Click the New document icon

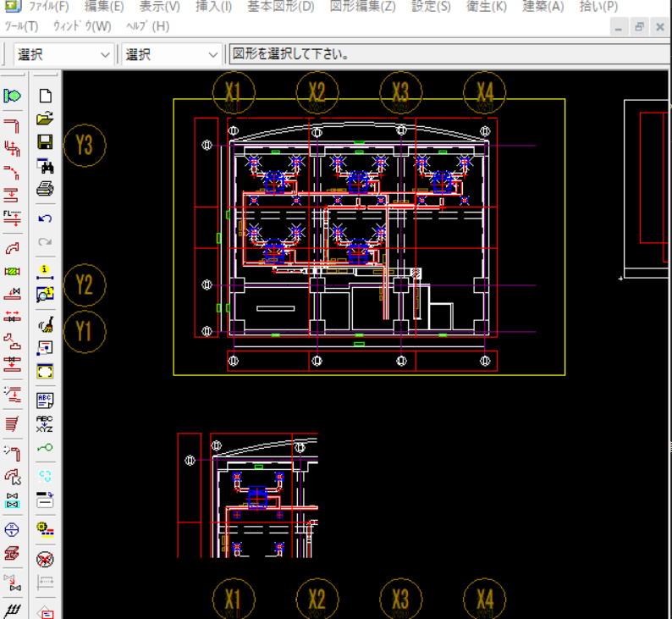(46, 97)
